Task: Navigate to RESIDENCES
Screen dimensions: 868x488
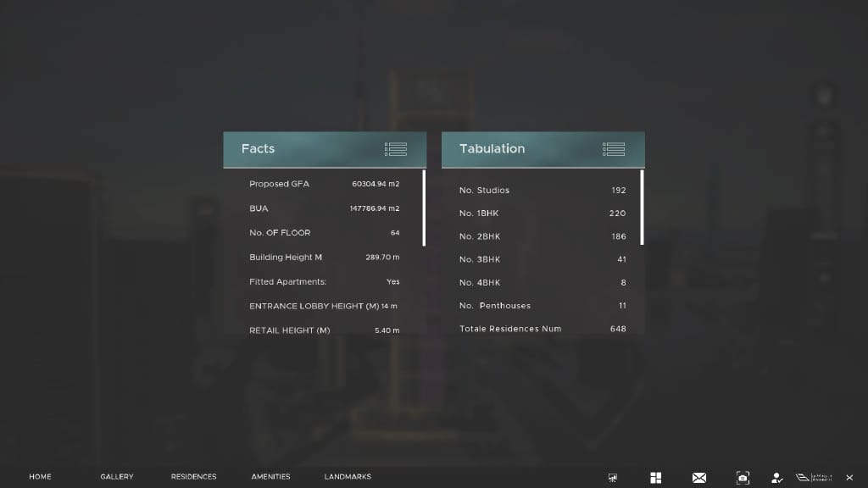Action: (193, 477)
